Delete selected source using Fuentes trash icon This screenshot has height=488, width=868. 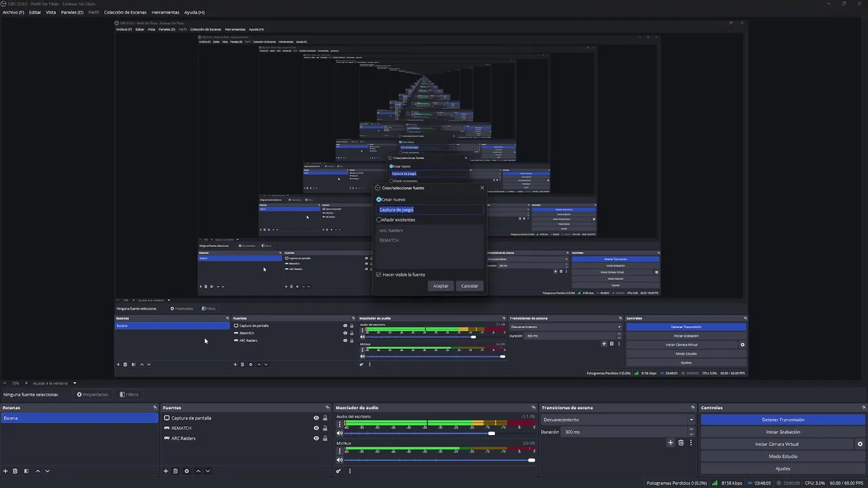pyautogui.click(x=175, y=471)
